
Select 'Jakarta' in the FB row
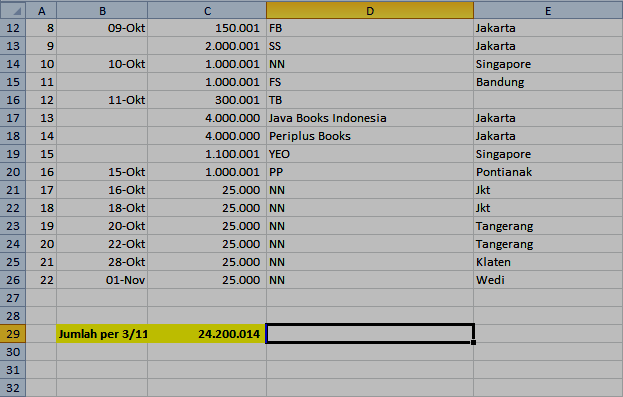[x=548, y=28]
